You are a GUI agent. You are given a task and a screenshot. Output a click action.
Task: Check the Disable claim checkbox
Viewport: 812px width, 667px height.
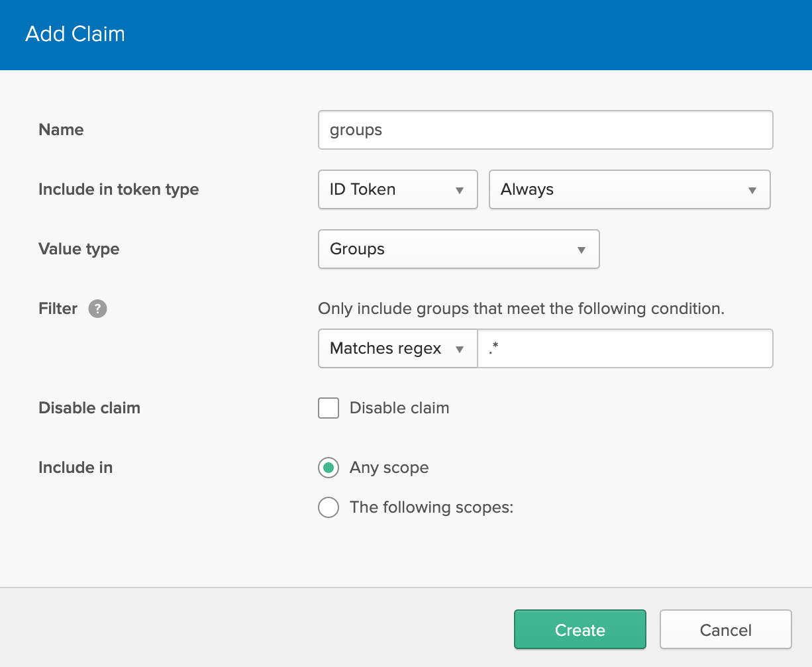click(329, 408)
